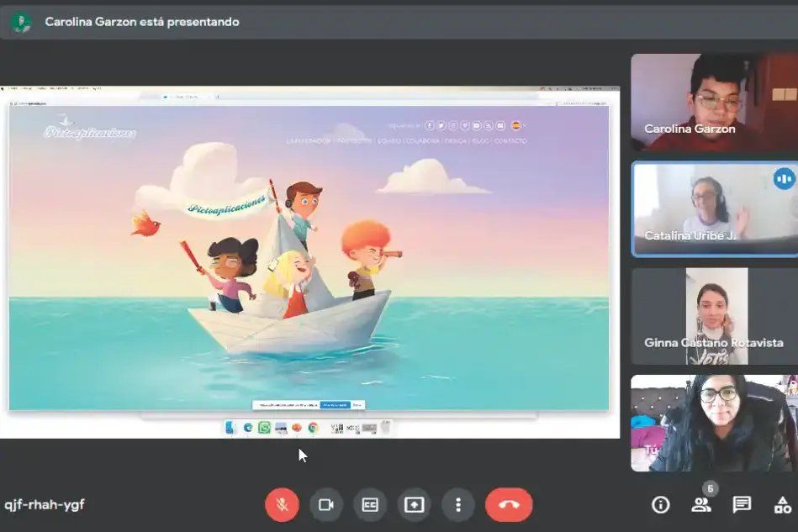798x532 pixels.
Task: Show the participants list people icon
Action: click(x=701, y=504)
